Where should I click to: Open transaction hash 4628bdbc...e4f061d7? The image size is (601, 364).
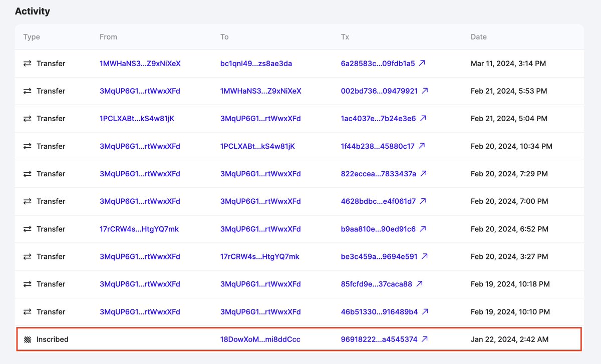pos(378,201)
